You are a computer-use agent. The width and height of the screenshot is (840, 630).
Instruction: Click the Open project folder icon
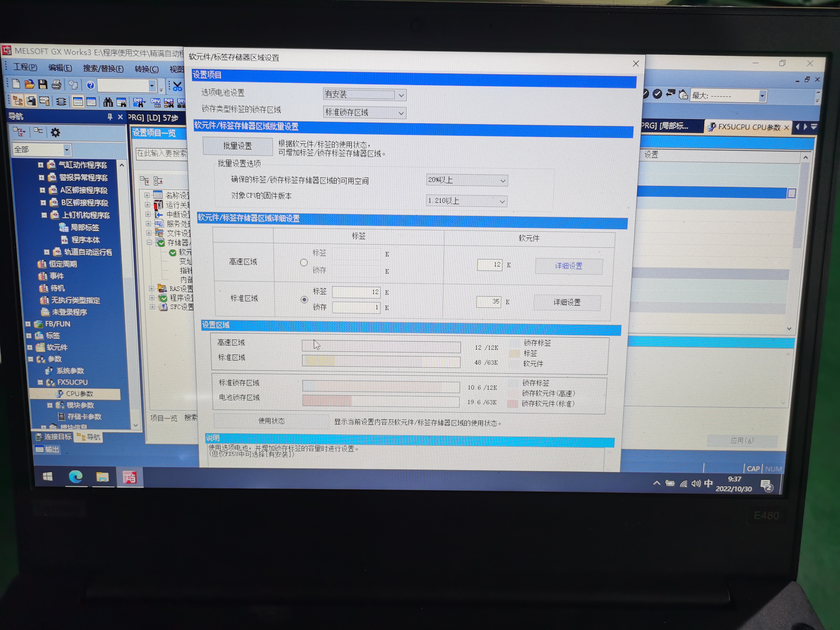click(29, 84)
